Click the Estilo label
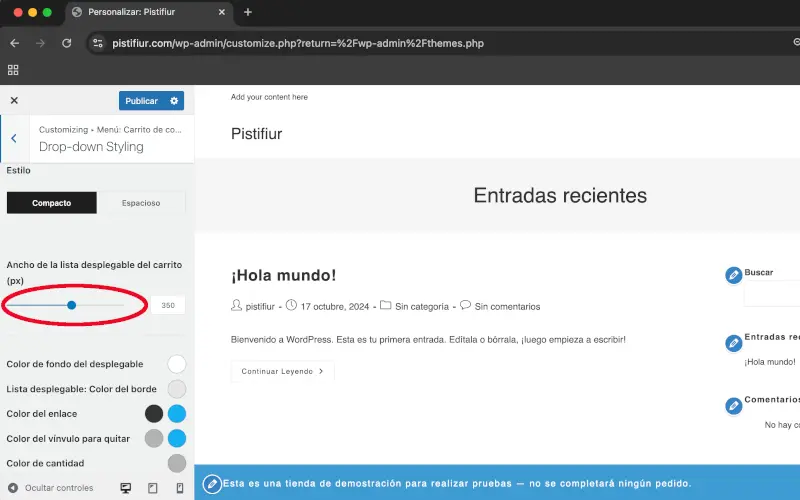This screenshot has height=500, width=800. [18, 170]
